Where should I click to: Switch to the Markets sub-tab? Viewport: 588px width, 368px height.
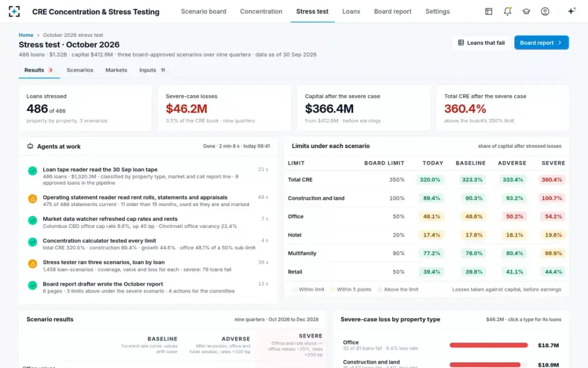116,70
